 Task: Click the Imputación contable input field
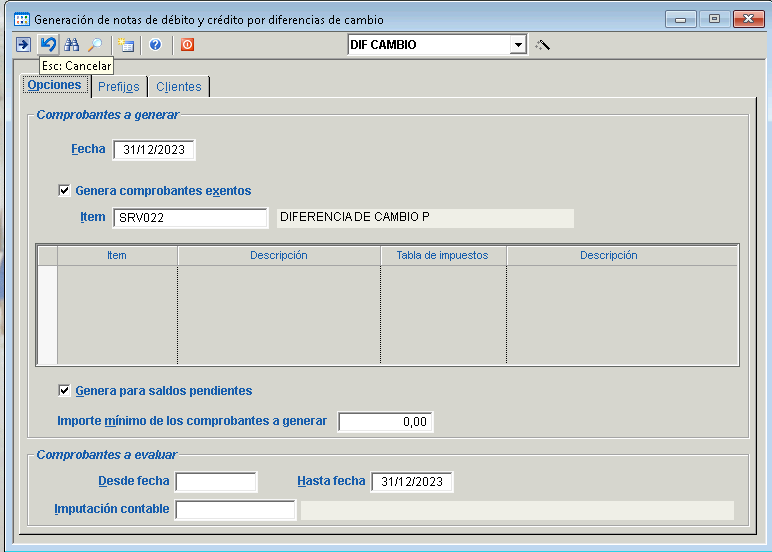pos(235,510)
